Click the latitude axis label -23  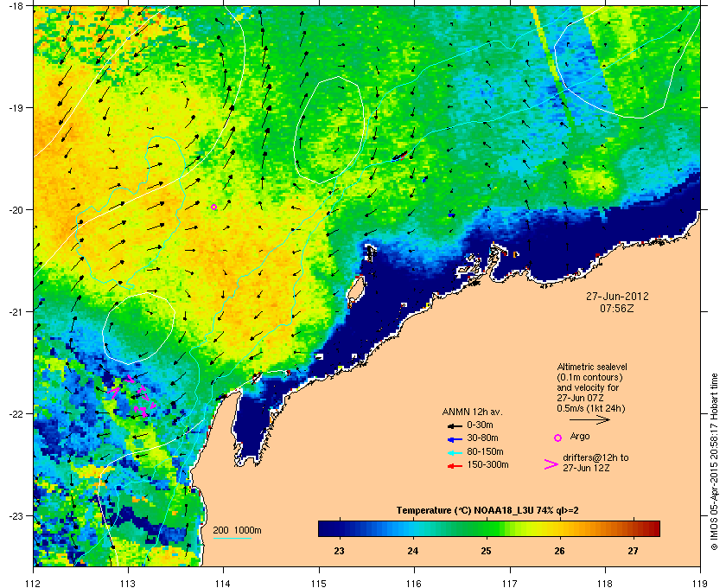click(16, 515)
